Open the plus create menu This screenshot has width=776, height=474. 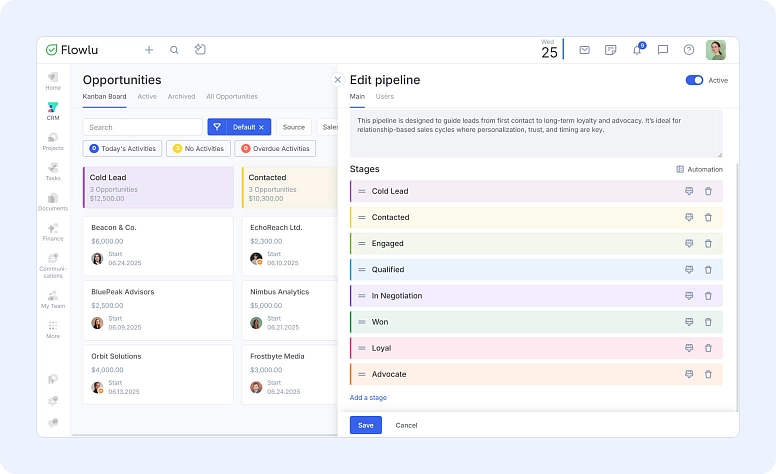(149, 50)
